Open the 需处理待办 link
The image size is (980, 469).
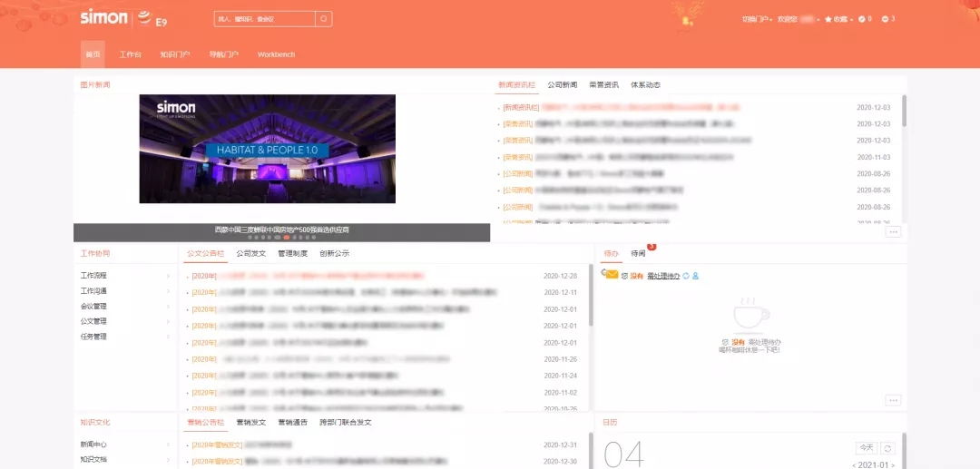pyautogui.click(x=663, y=276)
